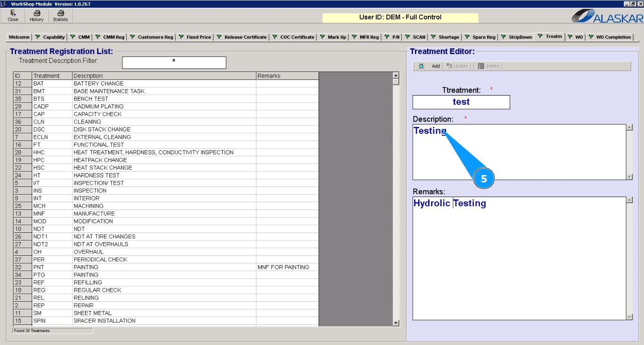Select the MODIFICATION row

(166, 221)
